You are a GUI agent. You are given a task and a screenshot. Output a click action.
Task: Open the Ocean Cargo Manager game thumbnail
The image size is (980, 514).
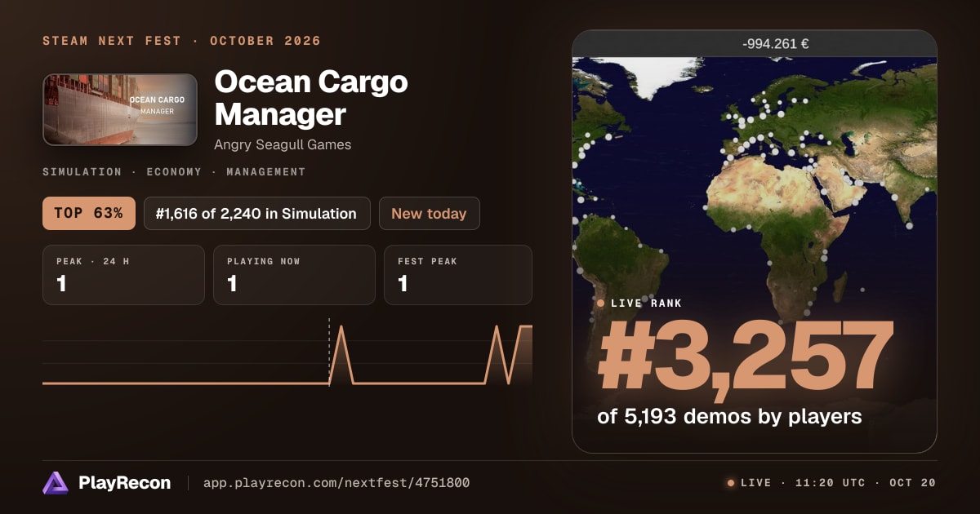coord(120,110)
